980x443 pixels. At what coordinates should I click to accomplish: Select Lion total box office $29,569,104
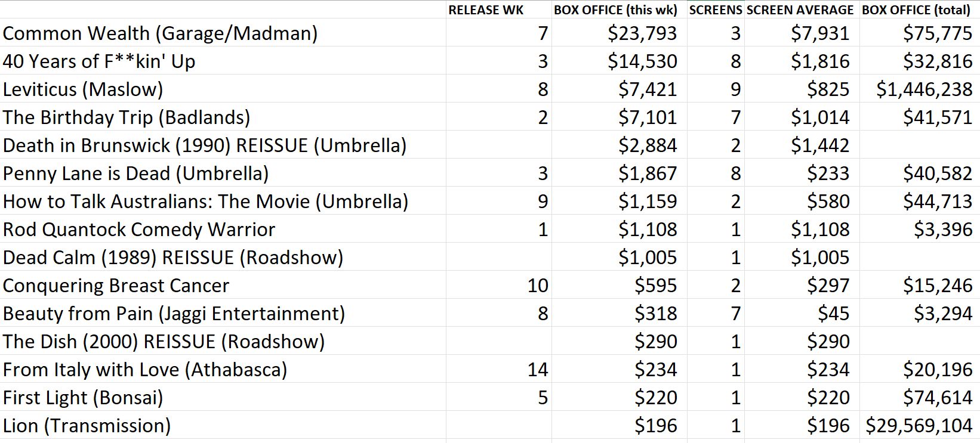919,425
